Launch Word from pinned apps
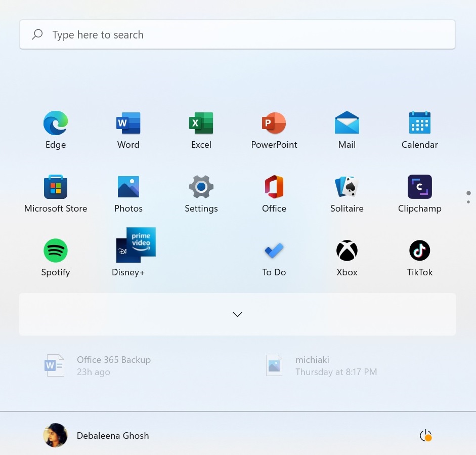476x455 pixels. pyautogui.click(x=128, y=130)
